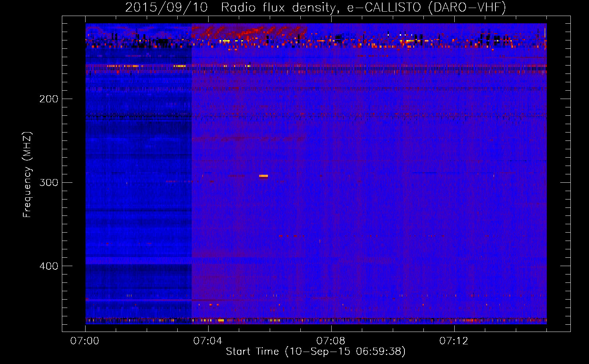Image resolution: width=589 pixels, height=364 pixels.
Task: Click the 'Frequency (MHZ)' axis label
Action: pos(27,175)
